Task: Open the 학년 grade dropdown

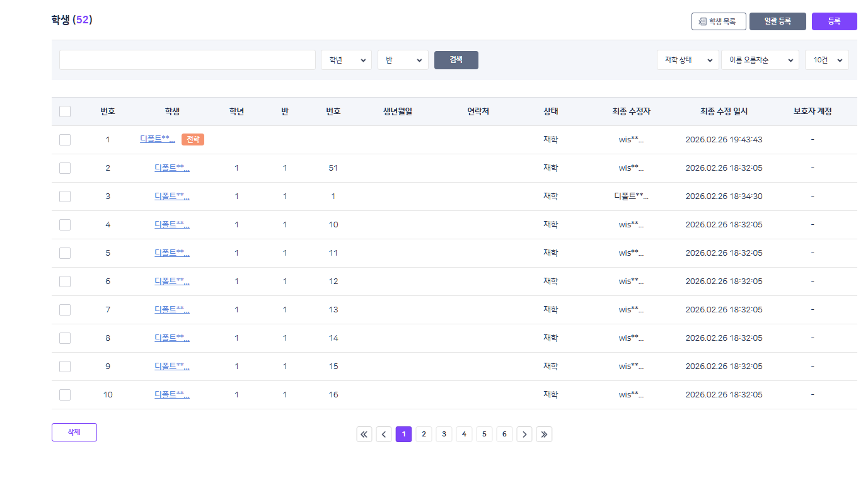Action: pos(346,60)
